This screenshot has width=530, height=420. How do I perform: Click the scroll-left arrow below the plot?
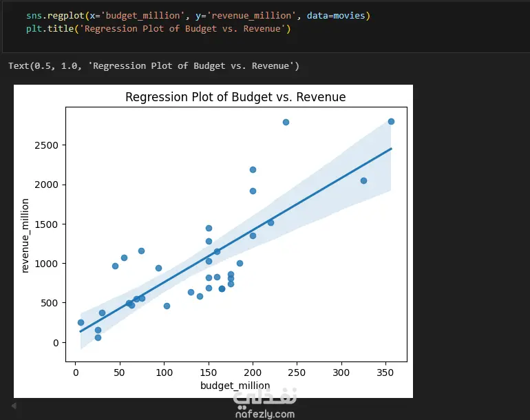point(13,406)
